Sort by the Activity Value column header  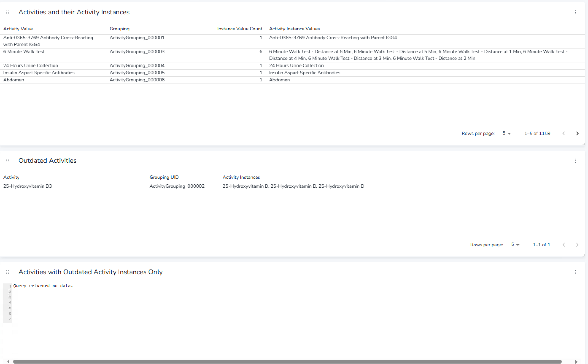[x=18, y=29]
